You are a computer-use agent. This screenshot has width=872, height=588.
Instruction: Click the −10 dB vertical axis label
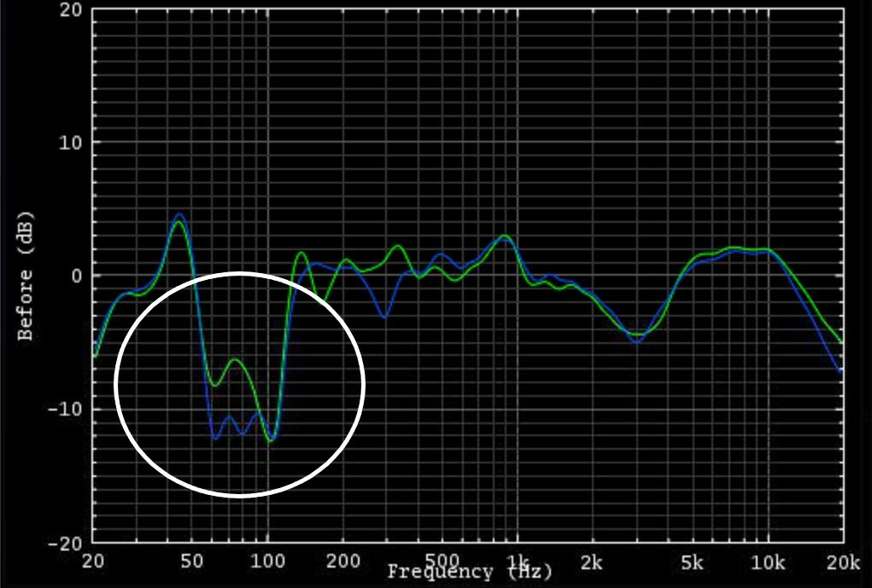pyautogui.click(x=67, y=409)
